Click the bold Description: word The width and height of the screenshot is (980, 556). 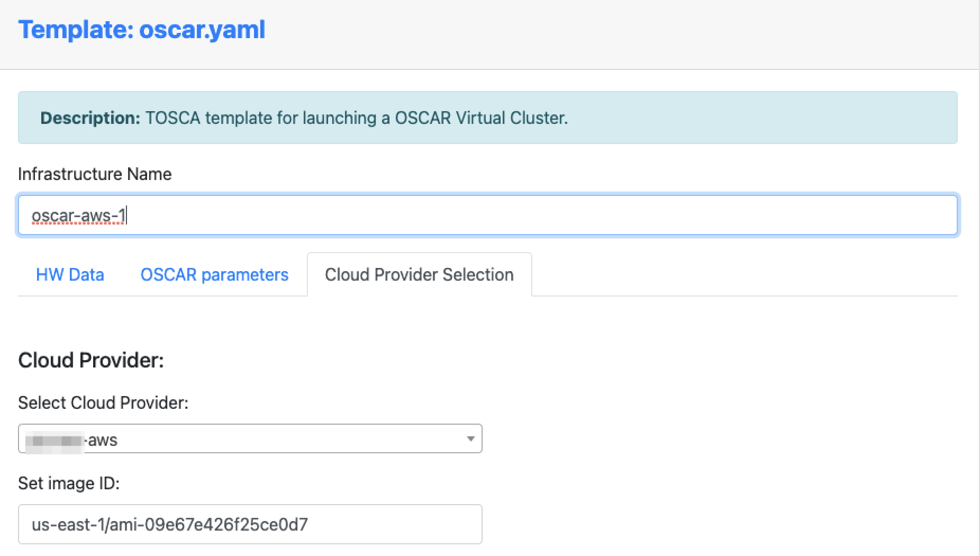point(90,118)
